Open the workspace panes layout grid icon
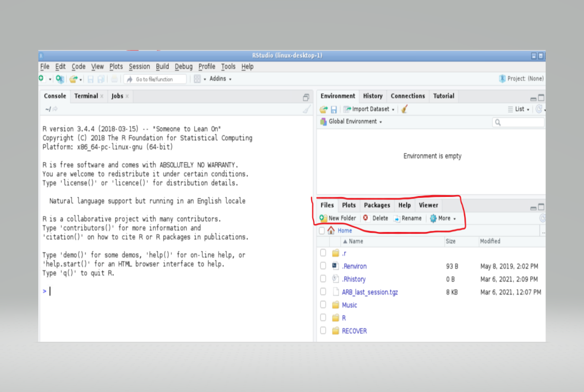The width and height of the screenshot is (584, 392). [197, 79]
